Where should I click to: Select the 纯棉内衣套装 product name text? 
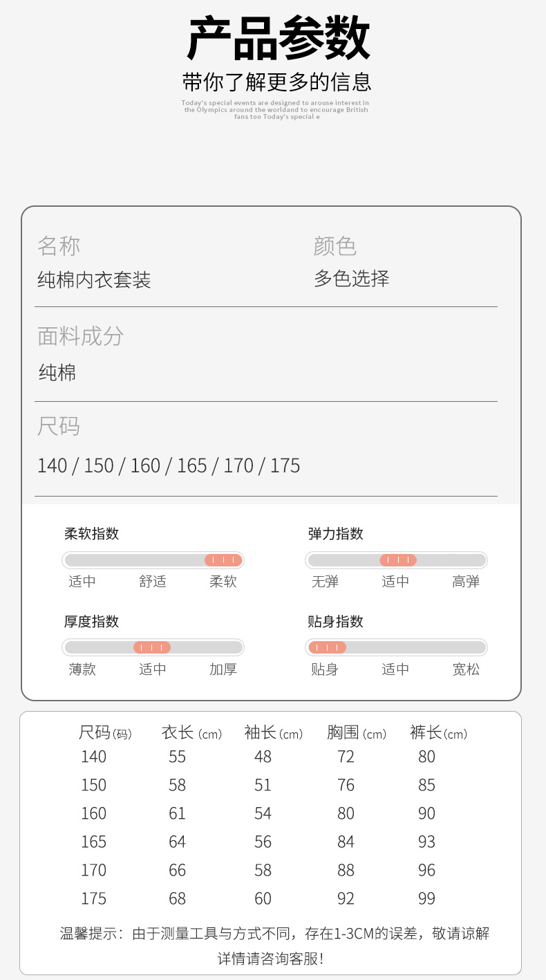click(94, 280)
